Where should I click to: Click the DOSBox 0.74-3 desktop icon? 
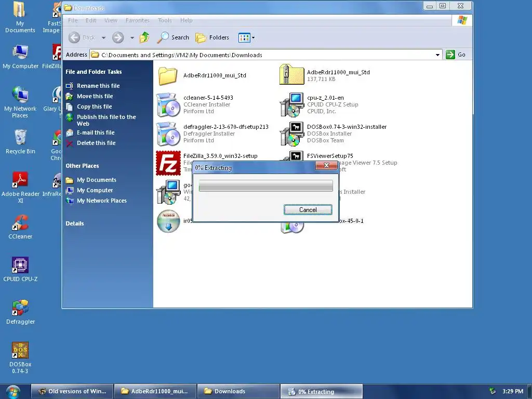pos(20,350)
